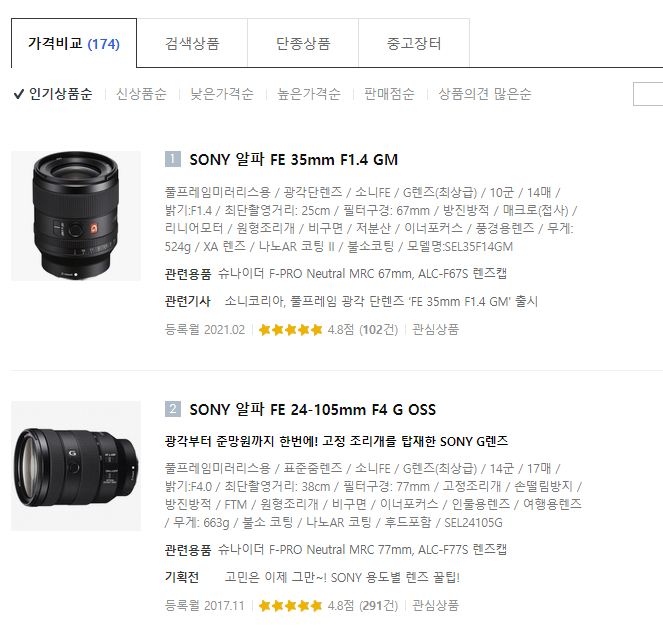This screenshot has height=635, width=663.
Task: Open the 단종상품 tab
Action: tap(303, 43)
